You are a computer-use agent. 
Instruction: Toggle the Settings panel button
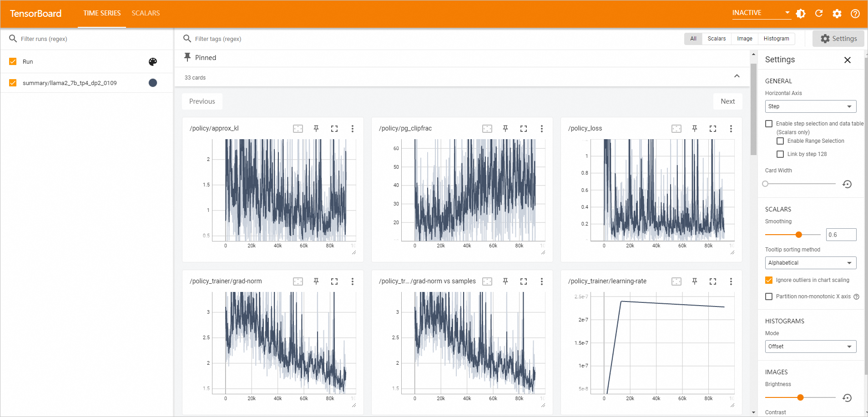click(x=838, y=39)
